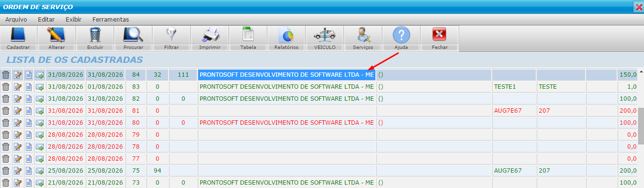
Task: View document icon for OS 84
Action: coord(29,75)
